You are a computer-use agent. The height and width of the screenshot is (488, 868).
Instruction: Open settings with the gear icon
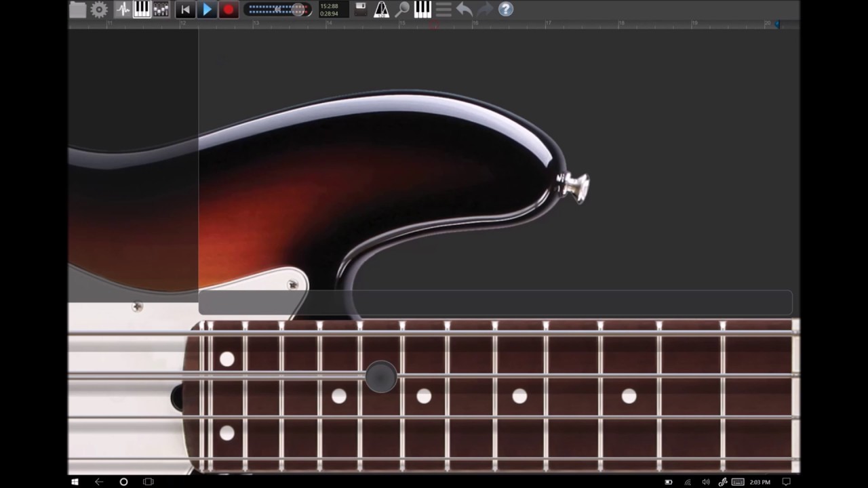tap(99, 9)
